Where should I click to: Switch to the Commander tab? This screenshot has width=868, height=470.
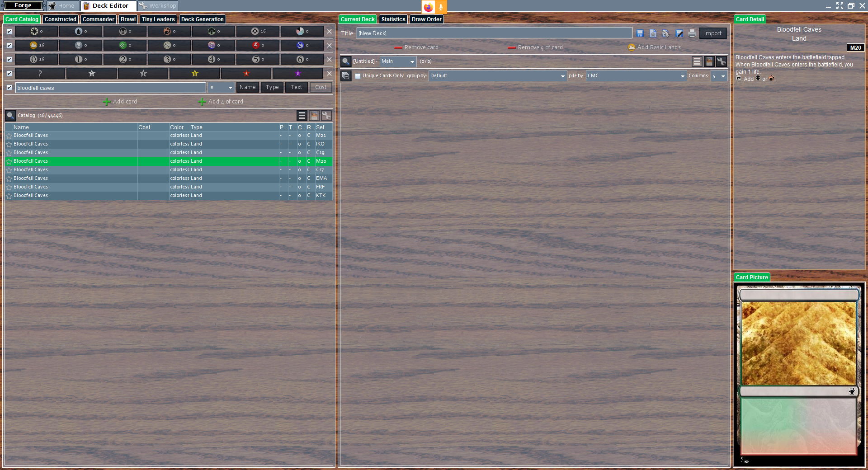99,19
